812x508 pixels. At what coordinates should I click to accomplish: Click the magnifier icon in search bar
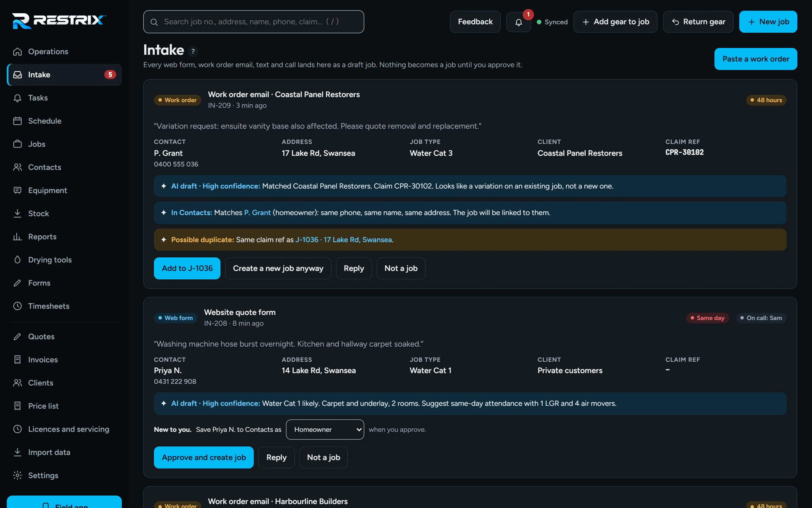pos(154,22)
